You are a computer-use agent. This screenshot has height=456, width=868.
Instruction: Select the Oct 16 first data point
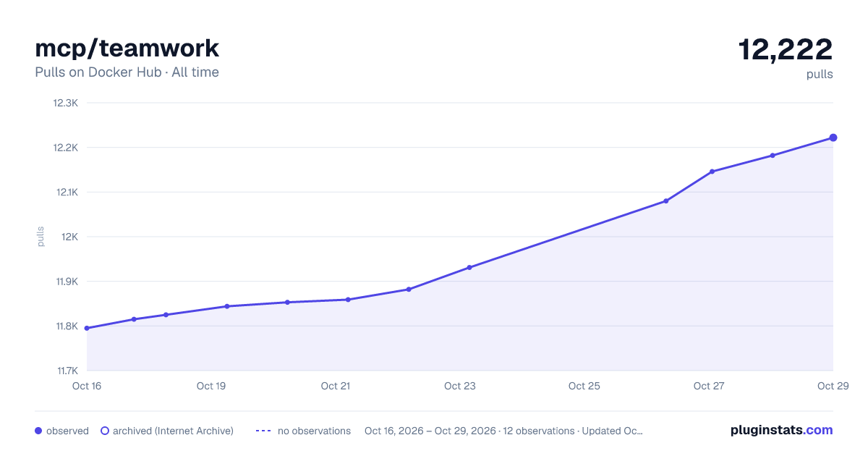click(87, 328)
